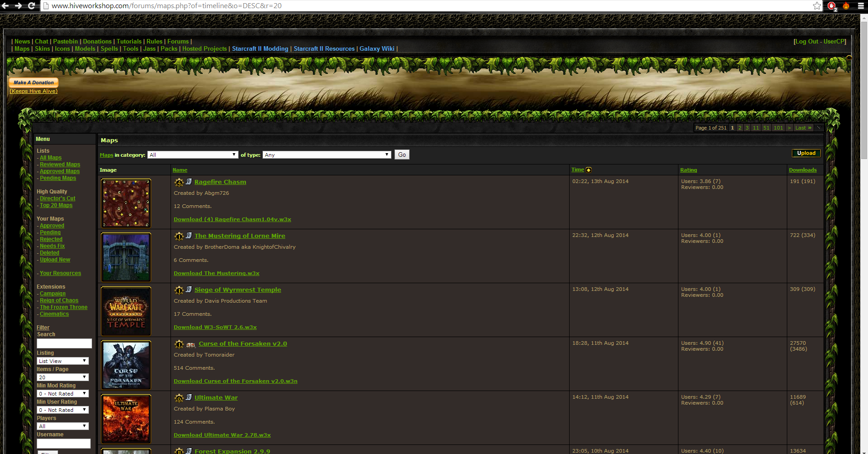Click the map type icon beside The Mustering of Lorne Mire
This screenshot has height=454, width=868.
[x=189, y=235]
